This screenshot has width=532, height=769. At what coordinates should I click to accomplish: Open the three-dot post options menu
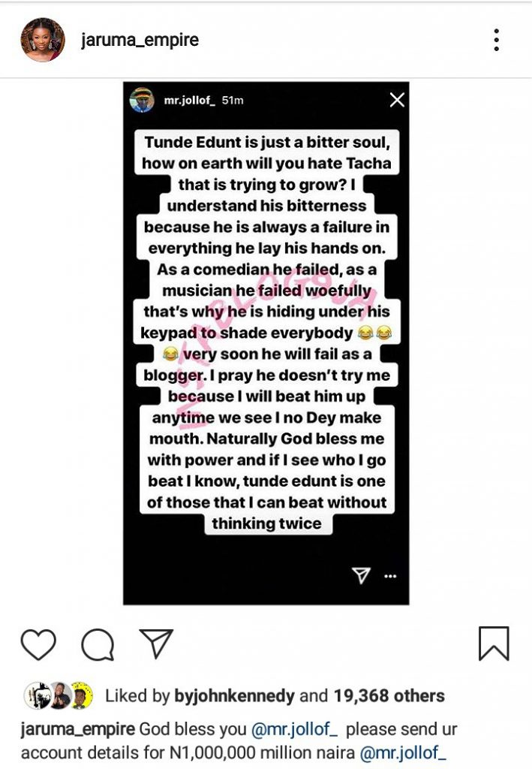496,40
